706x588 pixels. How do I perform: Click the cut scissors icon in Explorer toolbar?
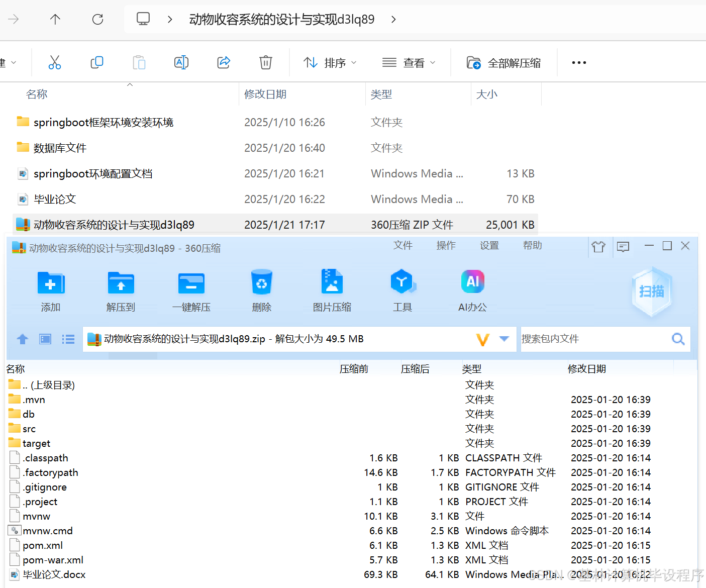pos(55,62)
